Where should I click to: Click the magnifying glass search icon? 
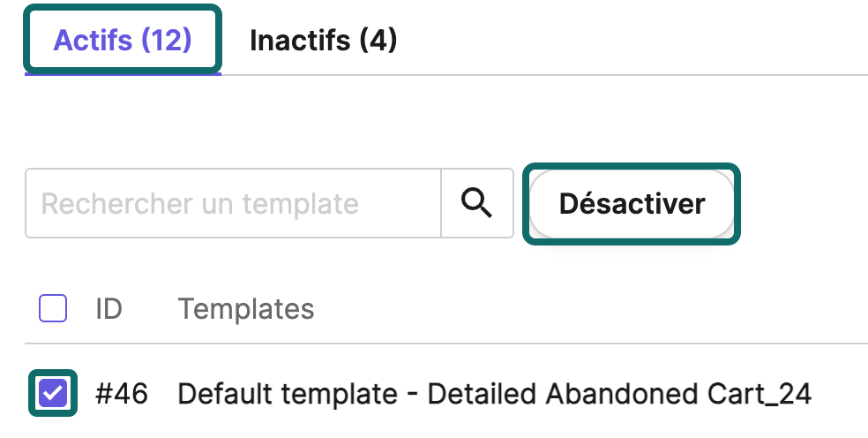[476, 203]
